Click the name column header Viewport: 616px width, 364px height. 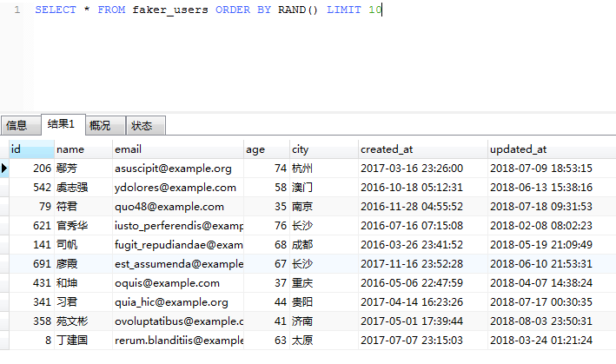(x=83, y=149)
